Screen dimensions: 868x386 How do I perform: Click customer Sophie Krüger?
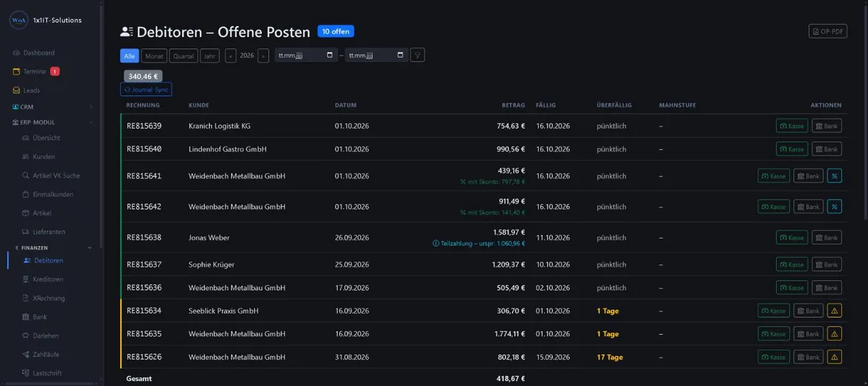(x=211, y=265)
